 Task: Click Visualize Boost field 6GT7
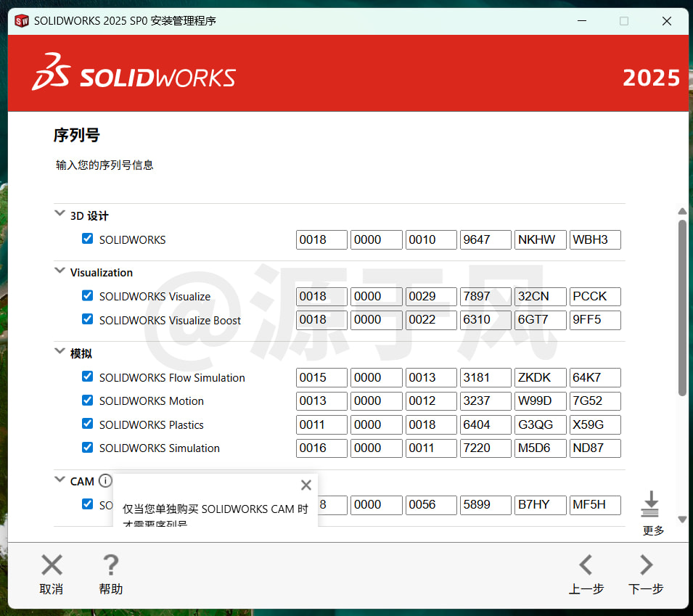tap(540, 320)
